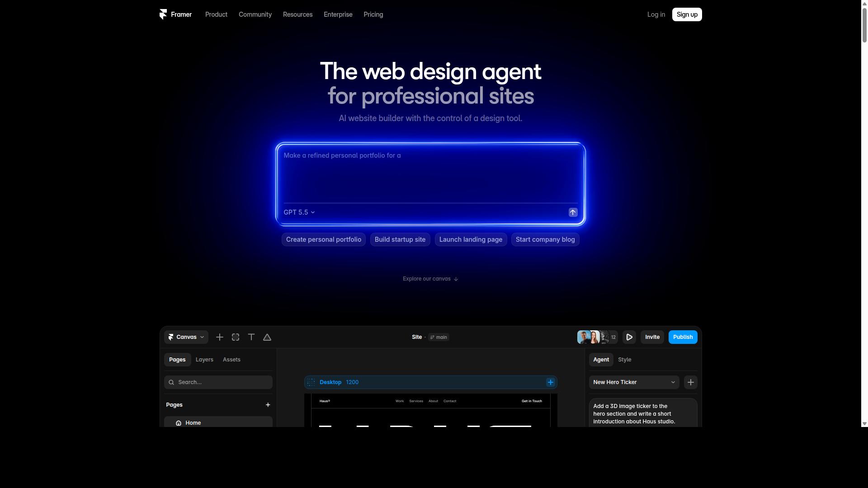868x488 pixels.
Task: Focus the Search field in Pages panel
Action: click(218, 382)
